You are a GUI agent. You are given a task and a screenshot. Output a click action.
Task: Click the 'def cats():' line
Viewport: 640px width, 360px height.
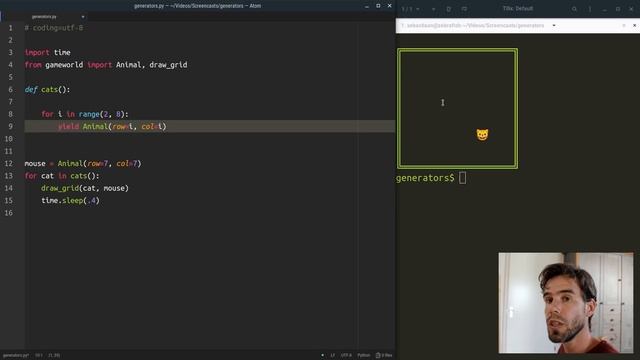(47, 89)
